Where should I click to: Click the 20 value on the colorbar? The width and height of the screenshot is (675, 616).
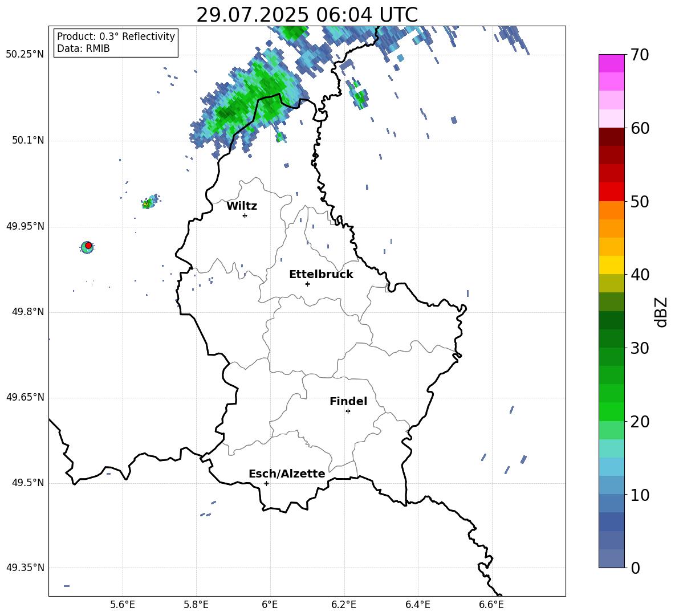coord(640,422)
